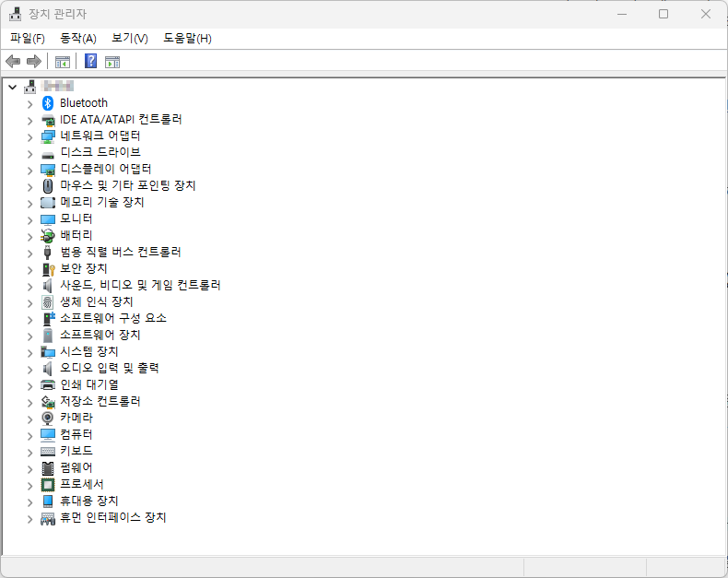Select the 프로세서 icon
The image size is (728, 578).
click(47, 485)
